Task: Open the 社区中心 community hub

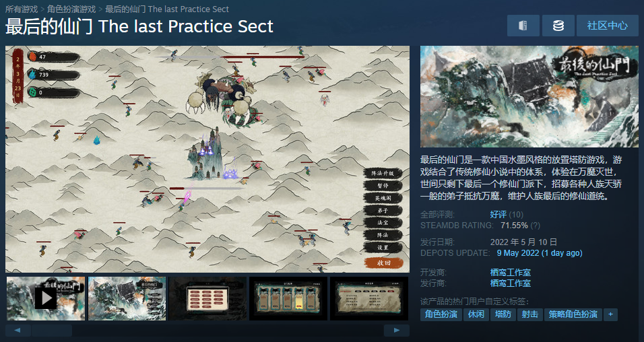Action: click(x=607, y=26)
